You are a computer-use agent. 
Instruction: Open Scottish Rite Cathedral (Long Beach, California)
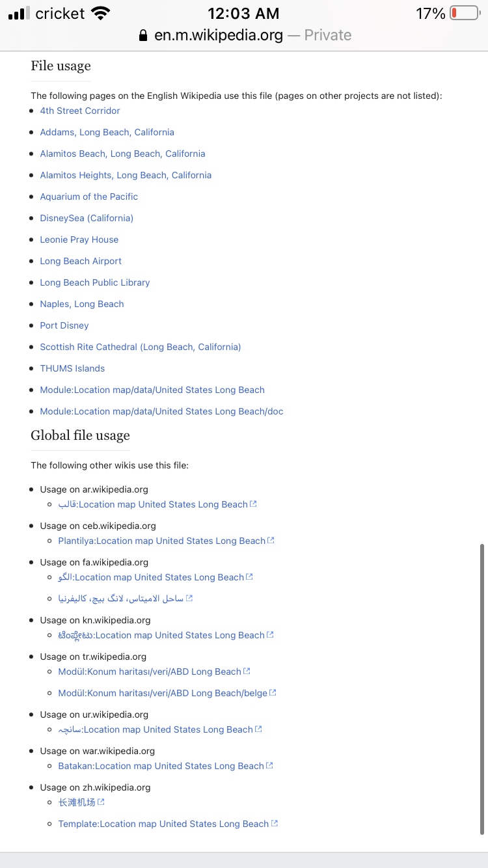coord(141,347)
